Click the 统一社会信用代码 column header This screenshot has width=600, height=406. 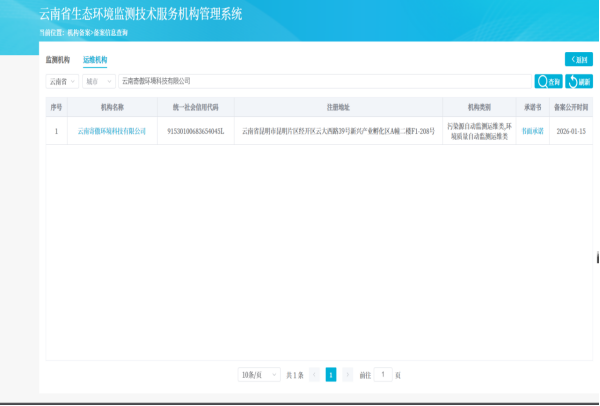point(196,108)
